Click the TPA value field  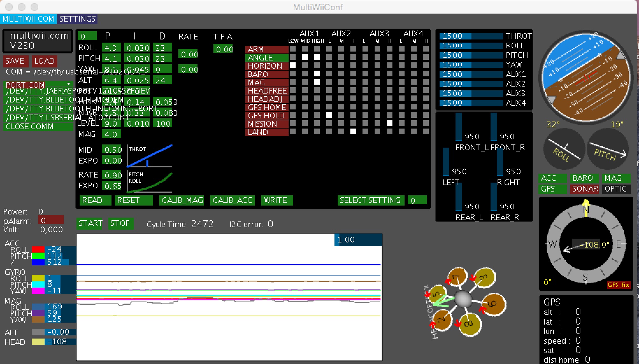(223, 49)
